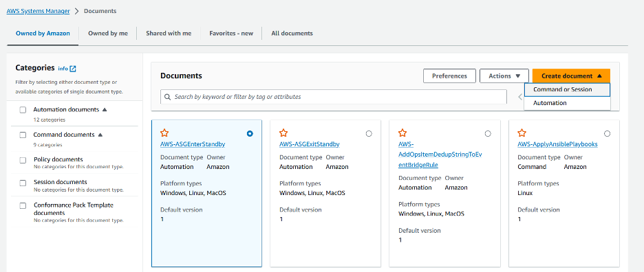Screen dimensions: 644x272
Task: Choose Automation from Create document menu
Action: 567,104
